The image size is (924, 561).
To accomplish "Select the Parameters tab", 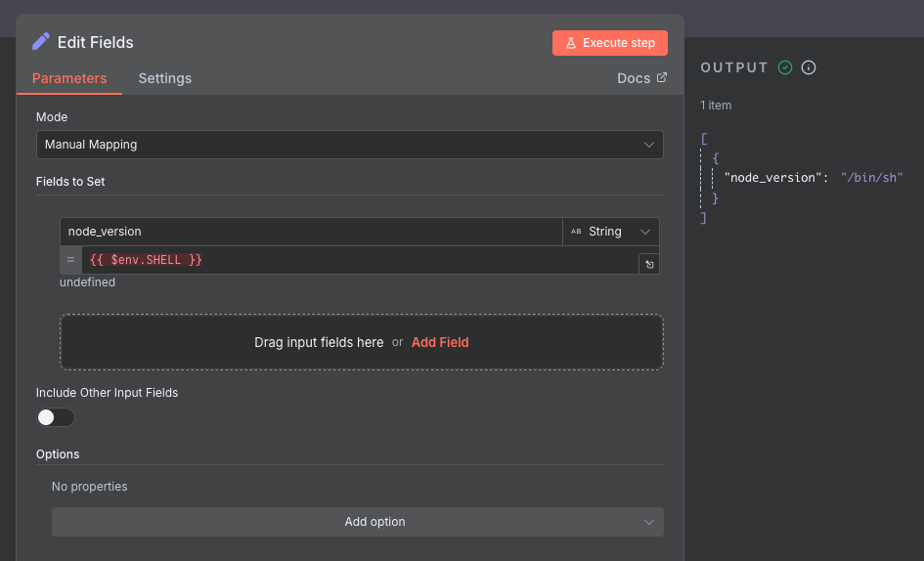I will pos(69,78).
